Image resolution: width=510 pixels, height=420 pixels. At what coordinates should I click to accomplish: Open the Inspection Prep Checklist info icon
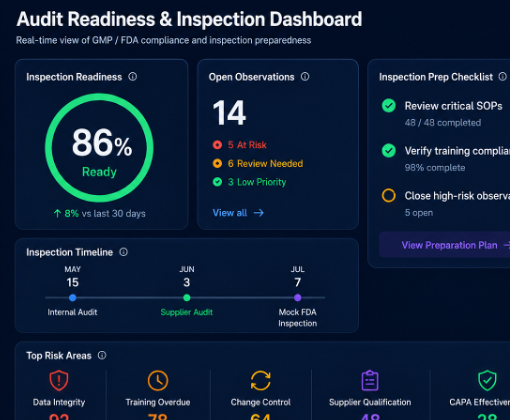503,77
